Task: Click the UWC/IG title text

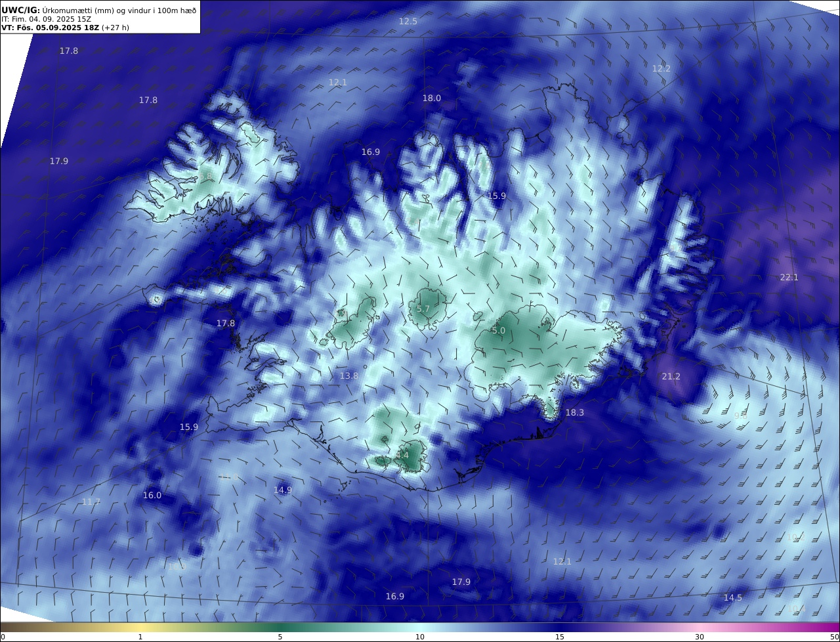Action: (x=20, y=10)
